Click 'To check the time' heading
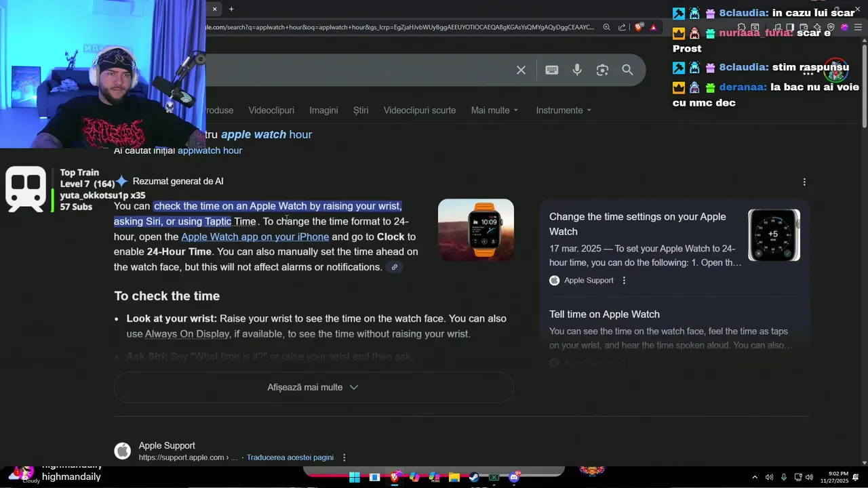 pos(167,296)
